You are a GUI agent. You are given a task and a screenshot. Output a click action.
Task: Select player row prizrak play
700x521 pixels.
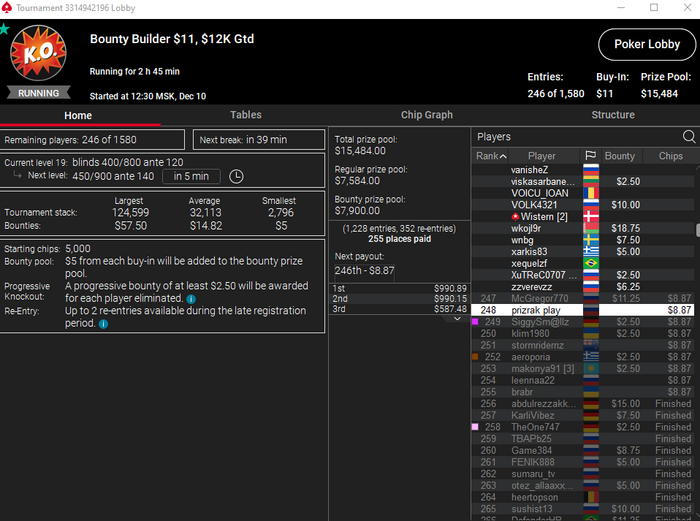point(583,310)
